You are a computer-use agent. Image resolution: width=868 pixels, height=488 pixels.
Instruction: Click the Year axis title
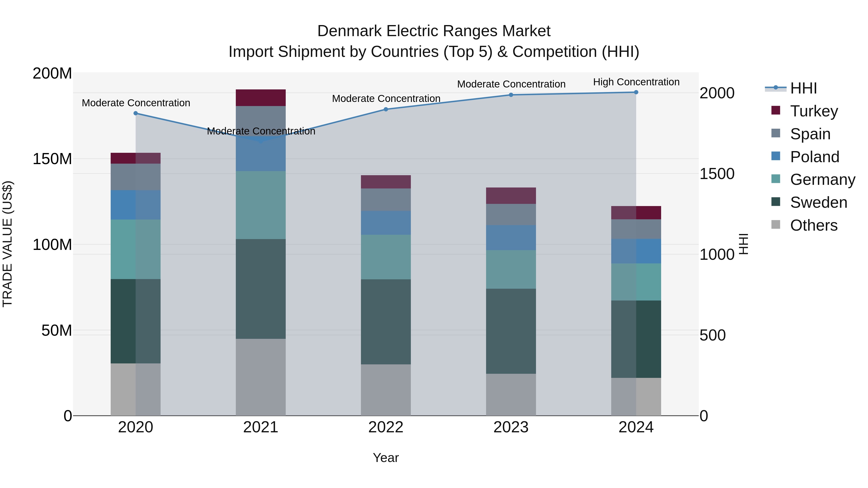[386, 458]
